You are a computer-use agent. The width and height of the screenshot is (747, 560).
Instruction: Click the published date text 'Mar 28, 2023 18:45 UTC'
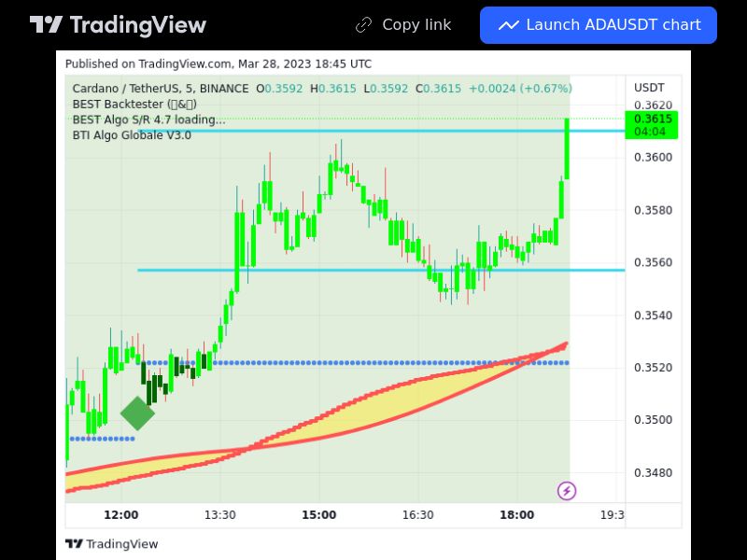[305, 63]
